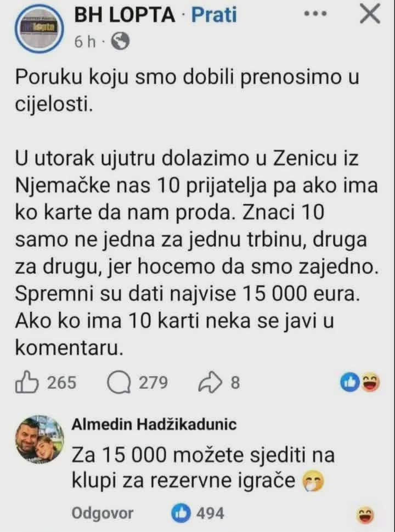View the comment's 494 likes count

pyautogui.click(x=210, y=513)
